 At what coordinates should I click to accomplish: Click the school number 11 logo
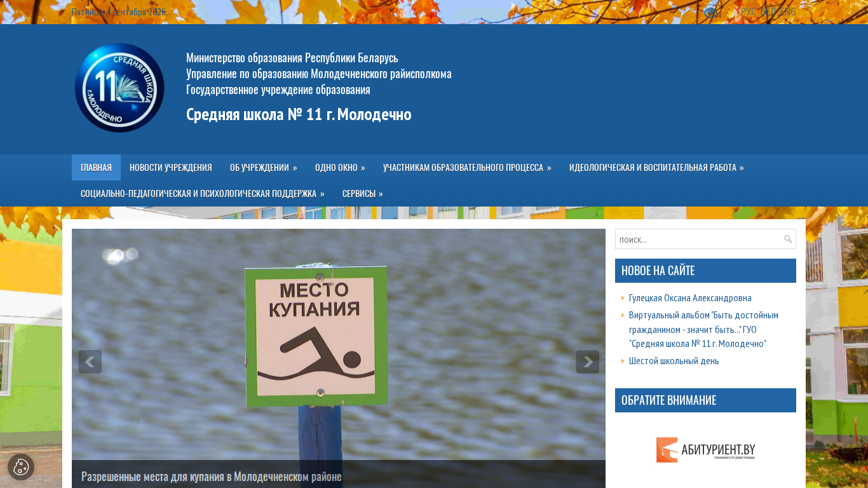tap(119, 88)
